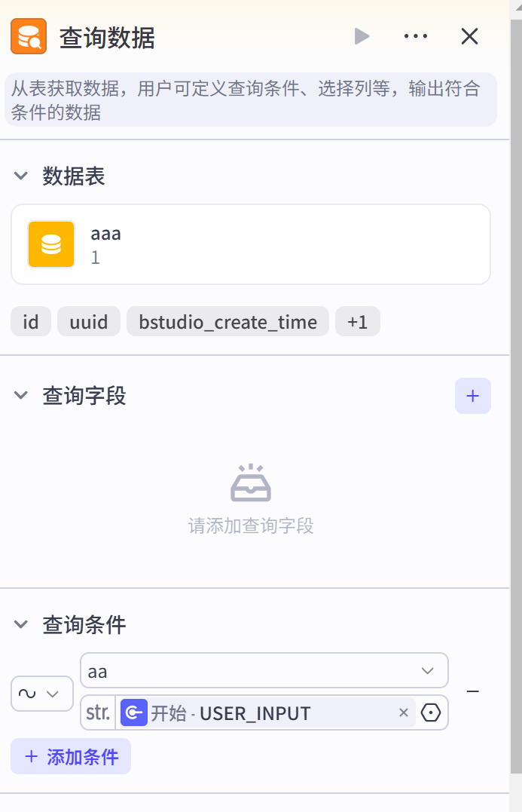Click the blue reference icon inside the USER_INPUT tag
Screen dimensions: 522x812
[x=134, y=712]
